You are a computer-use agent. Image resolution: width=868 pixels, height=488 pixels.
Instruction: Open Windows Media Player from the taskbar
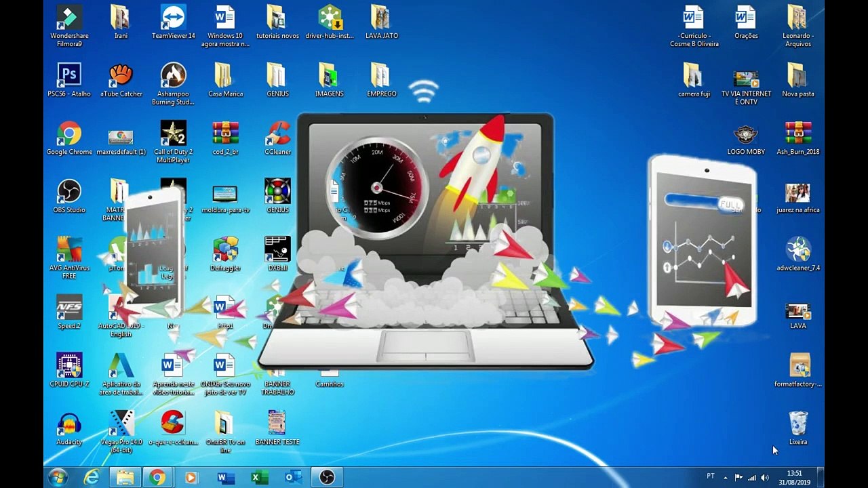pos(191,478)
